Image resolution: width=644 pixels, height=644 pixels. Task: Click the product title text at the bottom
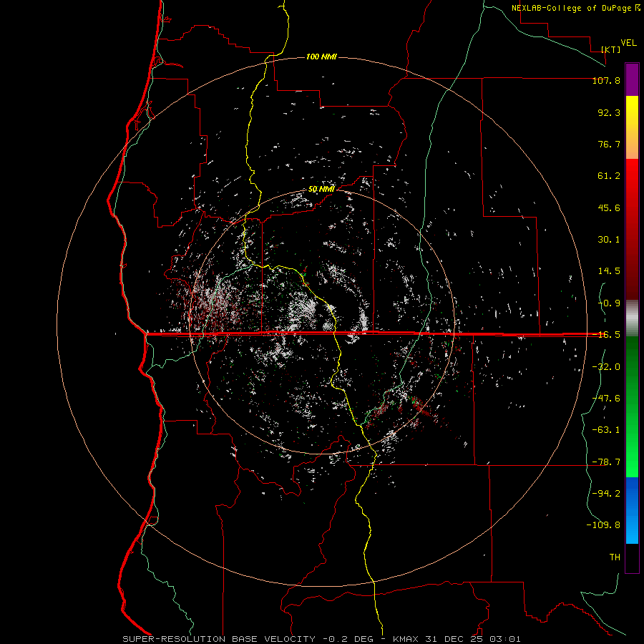pos(321,639)
